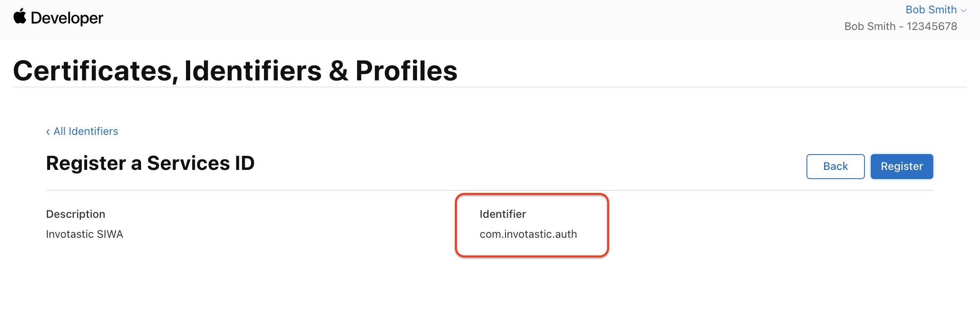Click the Description label
This screenshot has height=324, width=980.
(x=75, y=214)
